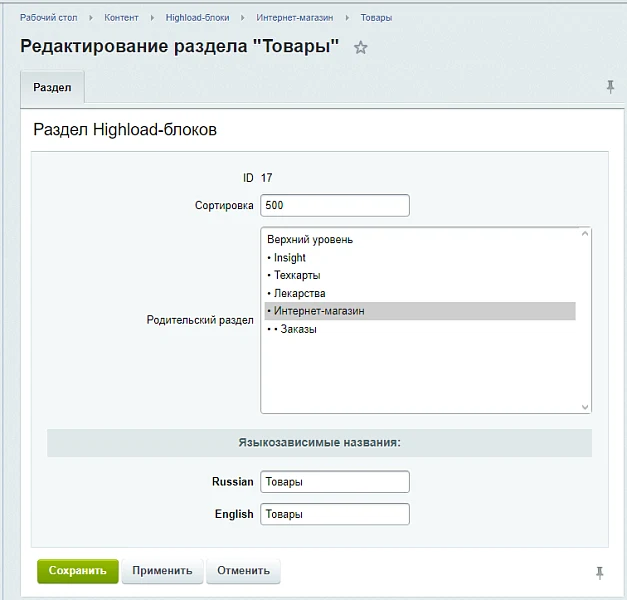Edit the English name field
The width and height of the screenshot is (627, 600).
pyautogui.click(x=335, y=514)
